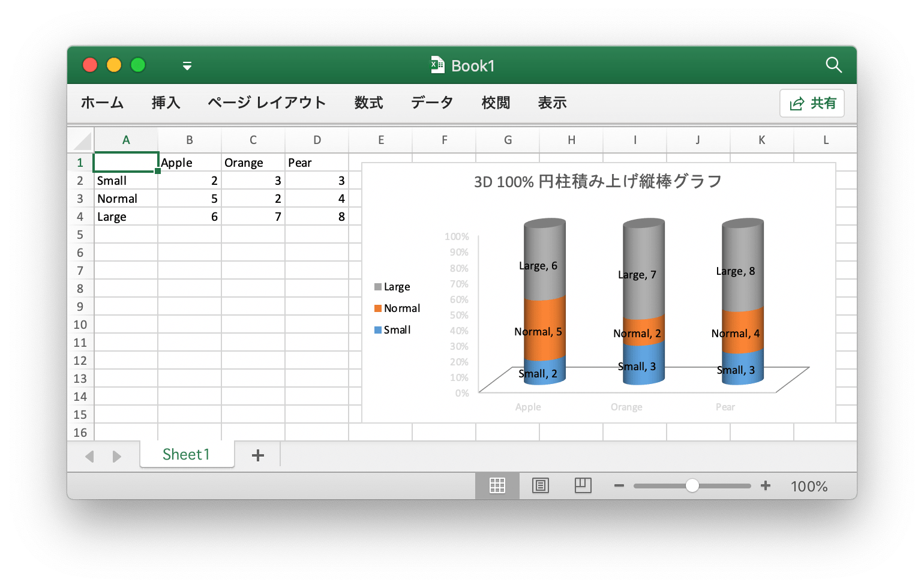Screen dimensions: 924x588
Task: Click the Select All corner triangle
Action: (82, 141)
